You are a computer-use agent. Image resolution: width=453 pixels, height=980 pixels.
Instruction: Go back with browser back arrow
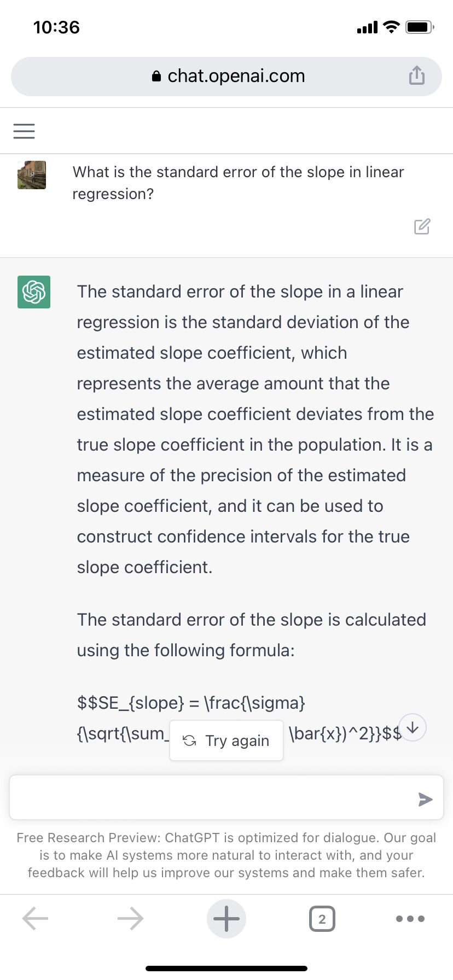[x=36, y=918]
